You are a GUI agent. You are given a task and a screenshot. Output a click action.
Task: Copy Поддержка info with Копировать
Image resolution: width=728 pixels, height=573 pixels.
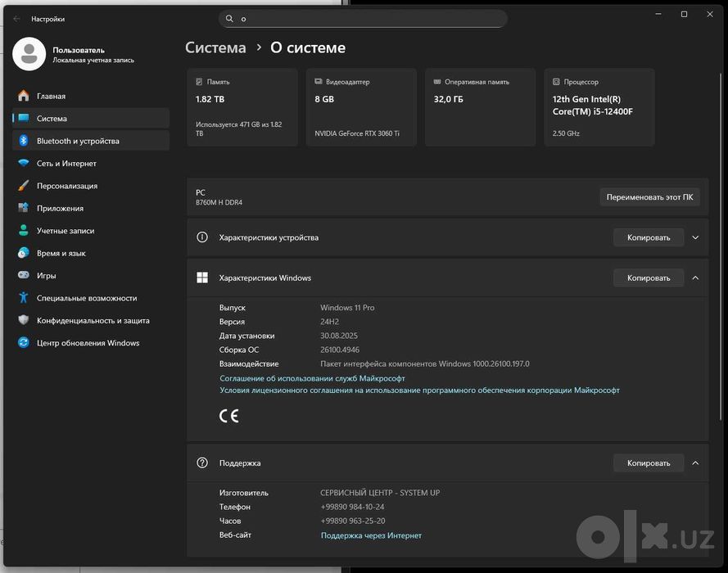[x=649, y=463]
